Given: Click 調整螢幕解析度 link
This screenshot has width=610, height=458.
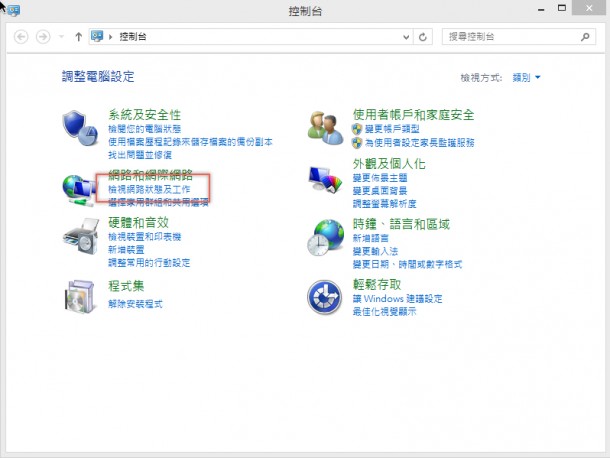Looking at the screenshot, I should [x=384, y=204].
